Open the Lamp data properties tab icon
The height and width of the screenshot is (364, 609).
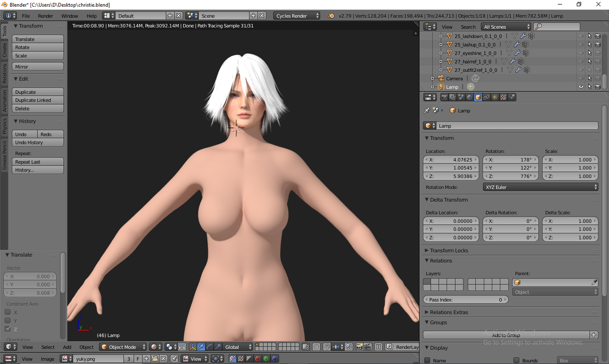click(495, 97)
